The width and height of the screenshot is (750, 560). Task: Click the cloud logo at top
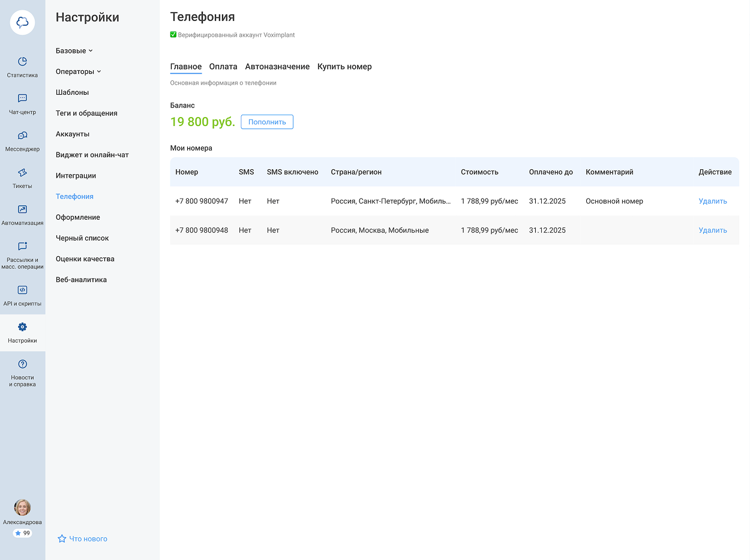point(22,23)
